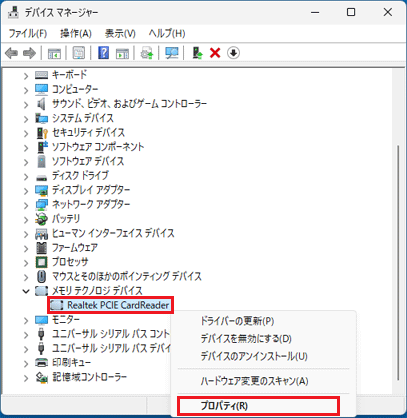
Task: Click the セキュリティ デバイス key icon
Action: [42, 133]
